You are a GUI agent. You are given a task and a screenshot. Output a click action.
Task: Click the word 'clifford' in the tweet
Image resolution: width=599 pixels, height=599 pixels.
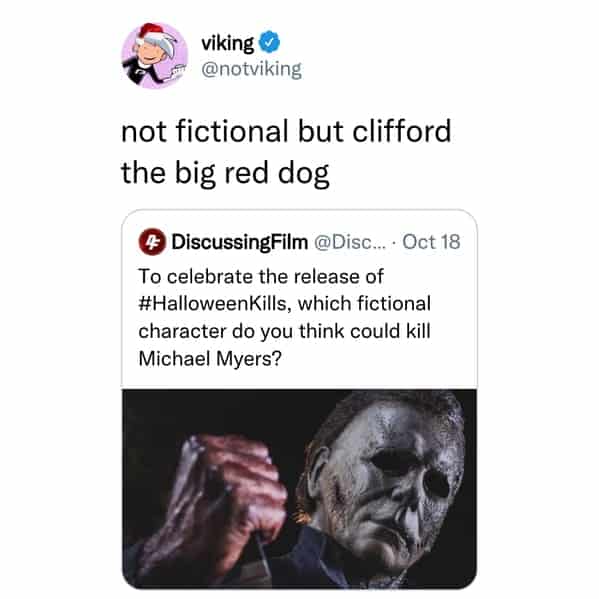pos(401,131)
